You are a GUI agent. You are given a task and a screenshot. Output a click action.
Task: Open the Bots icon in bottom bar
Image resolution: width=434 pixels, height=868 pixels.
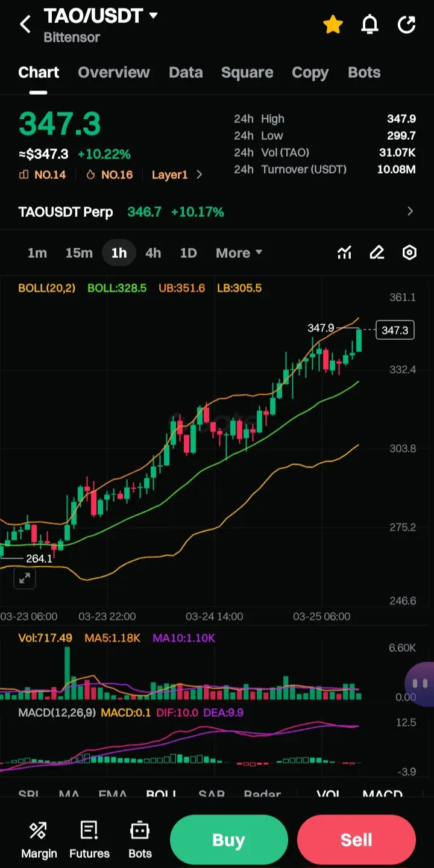[x=140, y=840]
